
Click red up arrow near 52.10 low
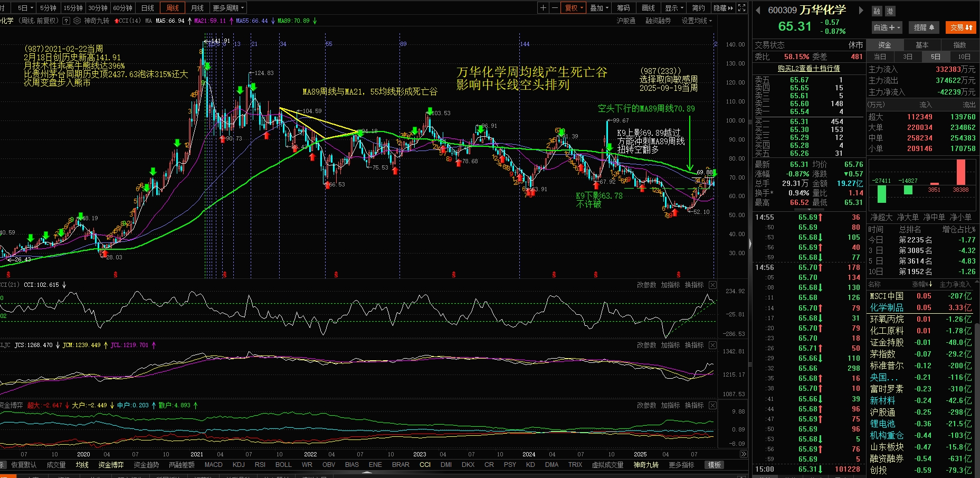tap(674, 212)
